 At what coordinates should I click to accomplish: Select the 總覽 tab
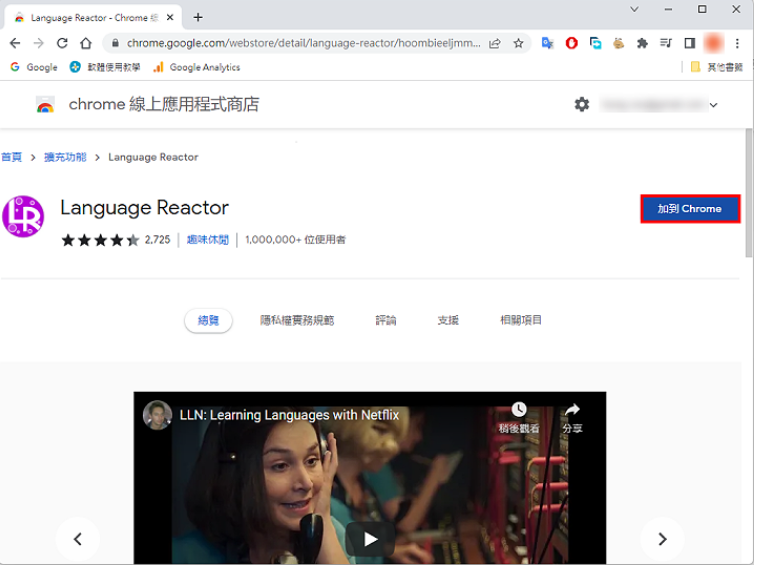(x=208, y=320)
